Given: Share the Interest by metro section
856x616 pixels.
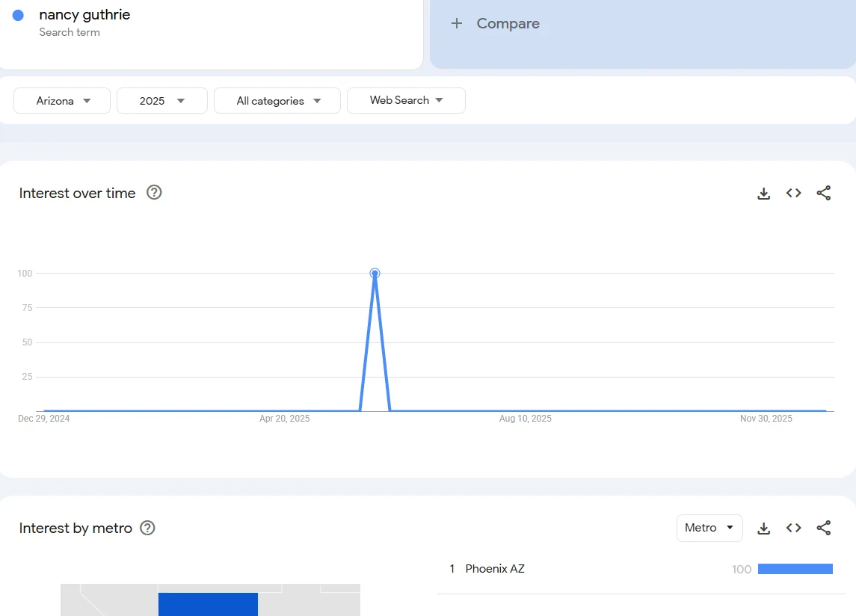Looking at the screenshot, I should point(823,529).
